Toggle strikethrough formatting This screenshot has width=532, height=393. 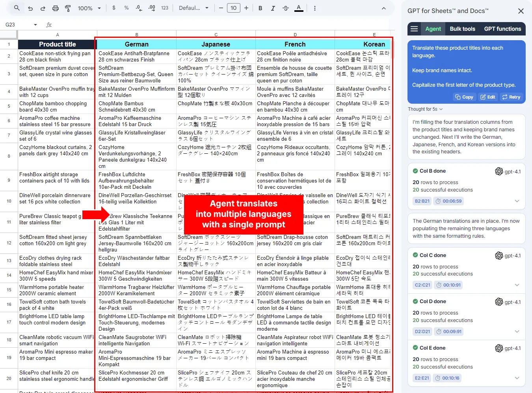tap(286, 8)
